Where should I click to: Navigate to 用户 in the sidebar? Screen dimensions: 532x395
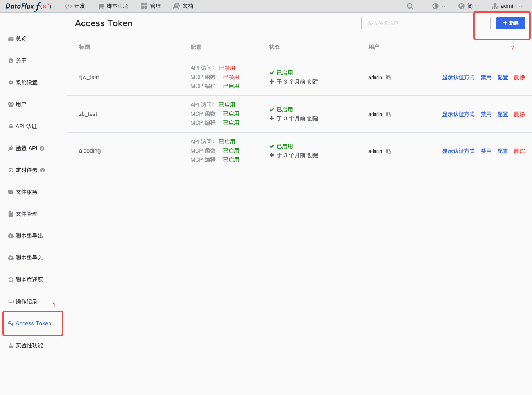[18, 104]
